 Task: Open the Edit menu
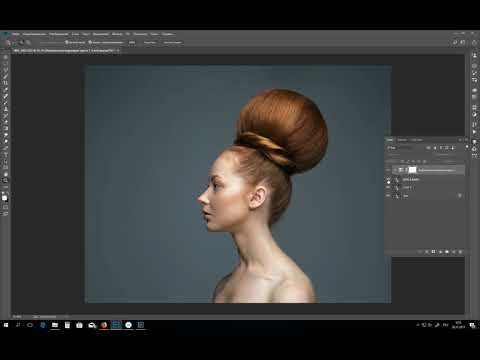(34, 34)
